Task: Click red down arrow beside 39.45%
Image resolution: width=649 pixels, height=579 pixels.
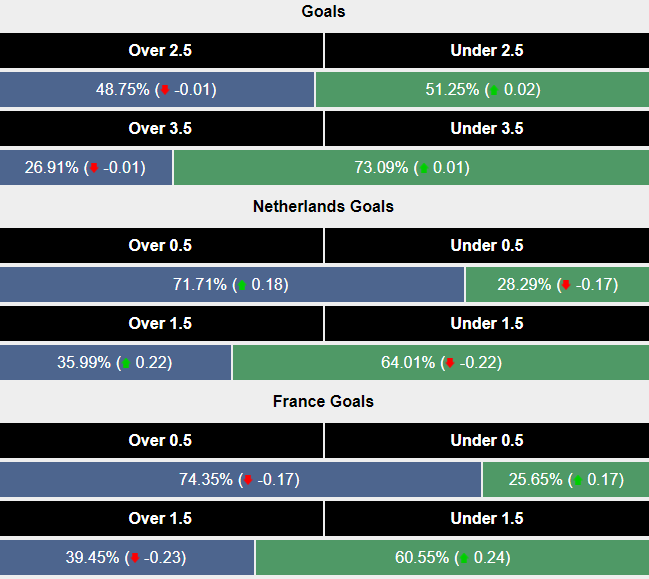Action: coord(133,558)
